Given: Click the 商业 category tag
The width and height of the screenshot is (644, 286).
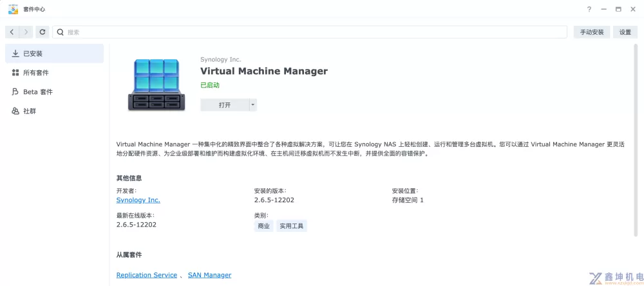Looking at the screenshot, I should pos(263,226).
